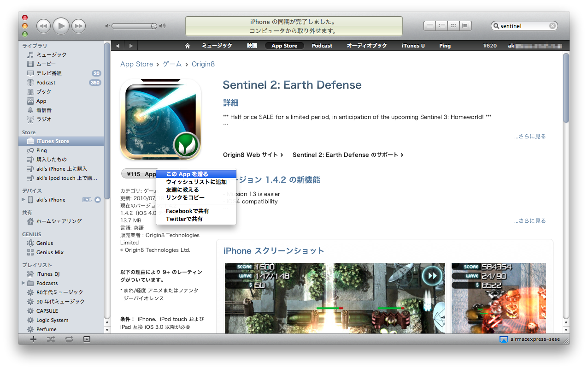Switch to grid view
Screen dimensions: 588x369
[x=453, y=26]
